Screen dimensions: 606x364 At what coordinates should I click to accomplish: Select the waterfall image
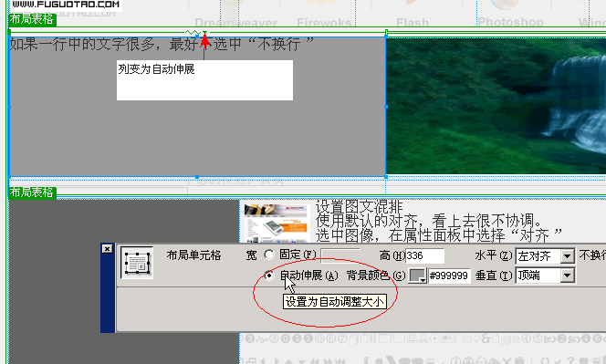click(496, 106)
